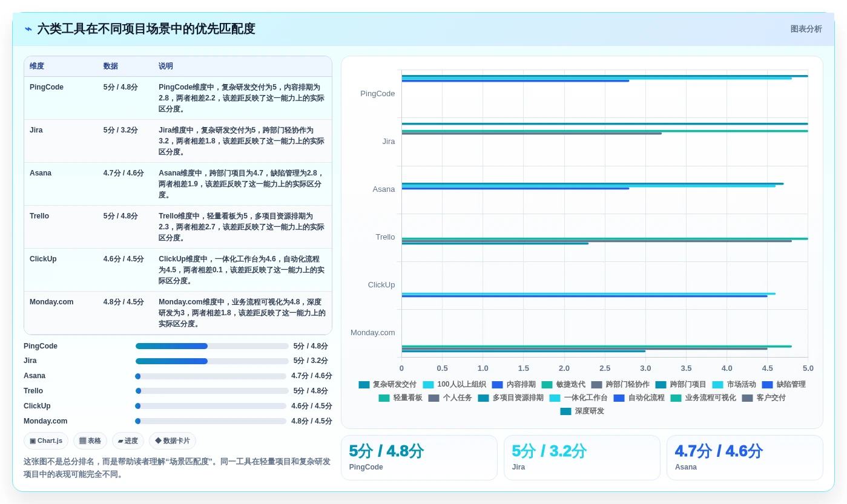Image resolution: width=847 pixels, height=504 pixels.
Task: Select the 数据卡片 tag
Action: pyautogui.click(x=173, y=441)
